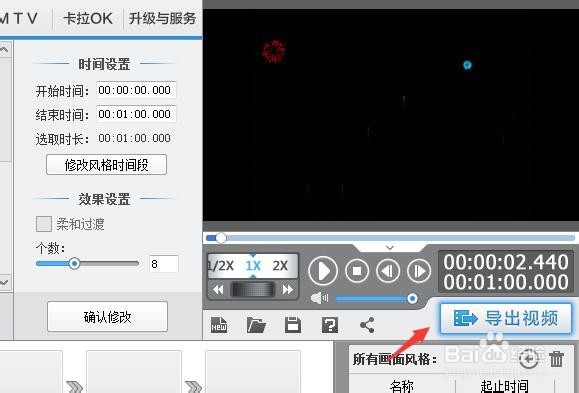
Task: Step forward one frame
Action: click(x=419, y=271)
